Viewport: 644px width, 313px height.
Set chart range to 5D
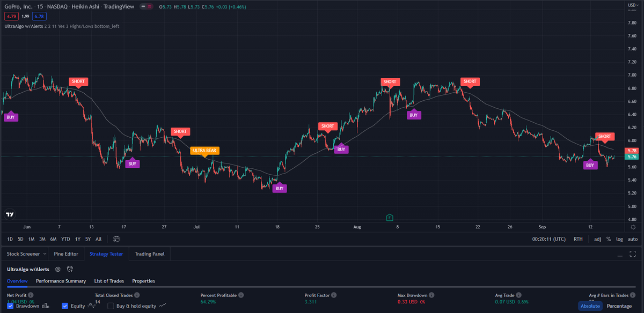coord(20,239)
